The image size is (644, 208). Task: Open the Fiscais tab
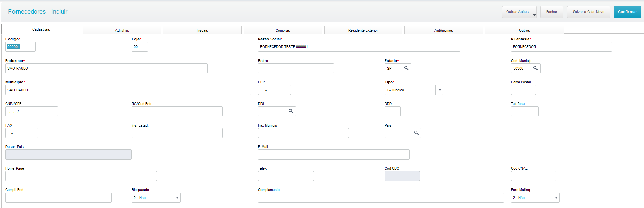pos(202,30)
